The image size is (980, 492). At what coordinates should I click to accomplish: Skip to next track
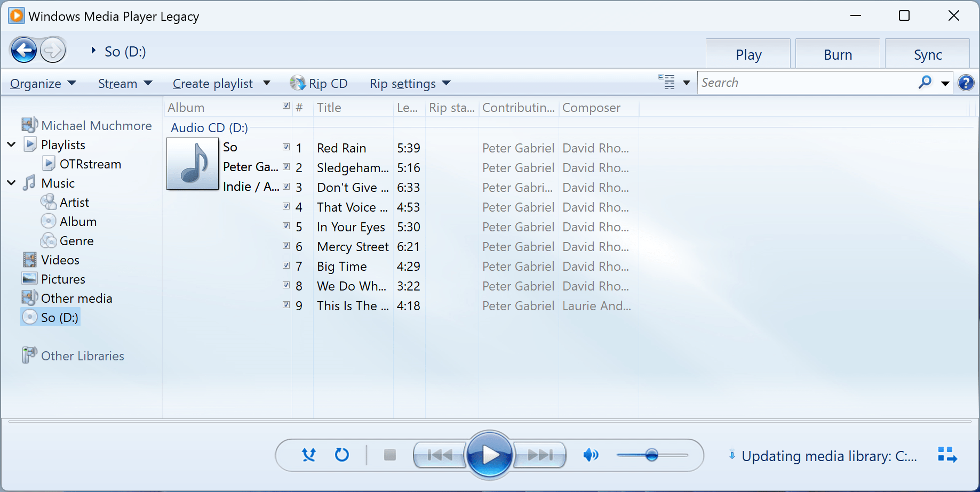click(x=540, y=455)
